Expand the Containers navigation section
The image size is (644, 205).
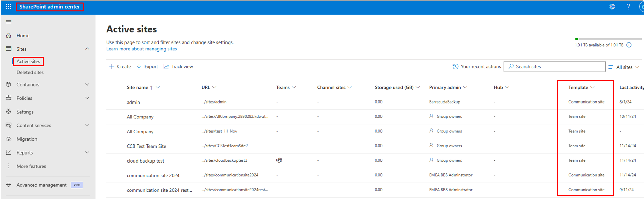pyautogui.click(x=87, y=84)
